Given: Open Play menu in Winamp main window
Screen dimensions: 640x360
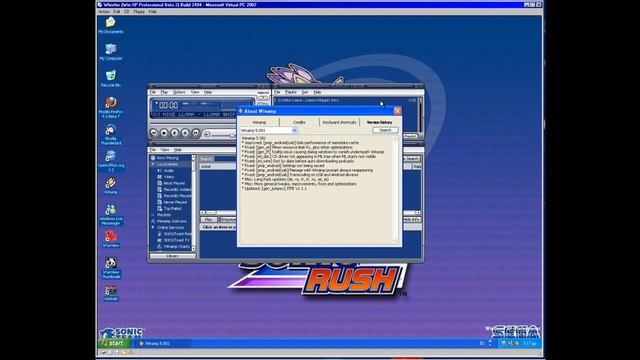Looking at the screenshot, I should pyautogui.click(x=164, y=92).
